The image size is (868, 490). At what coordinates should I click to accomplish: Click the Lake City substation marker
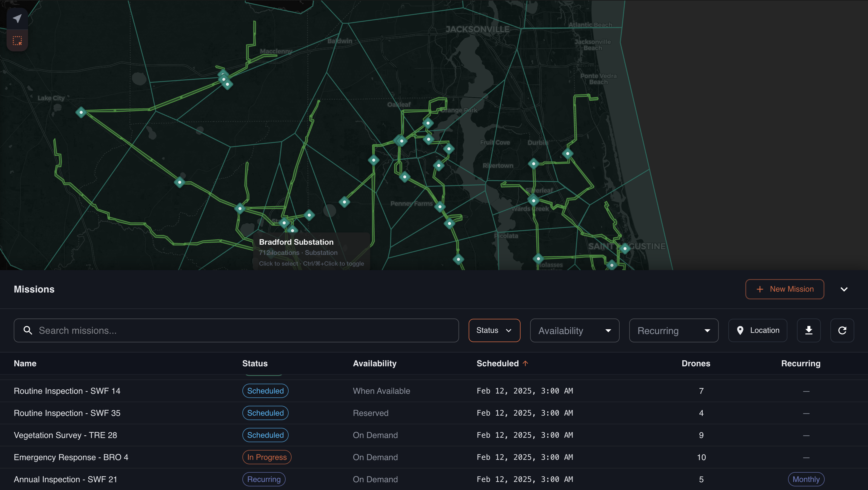point(81,112)
